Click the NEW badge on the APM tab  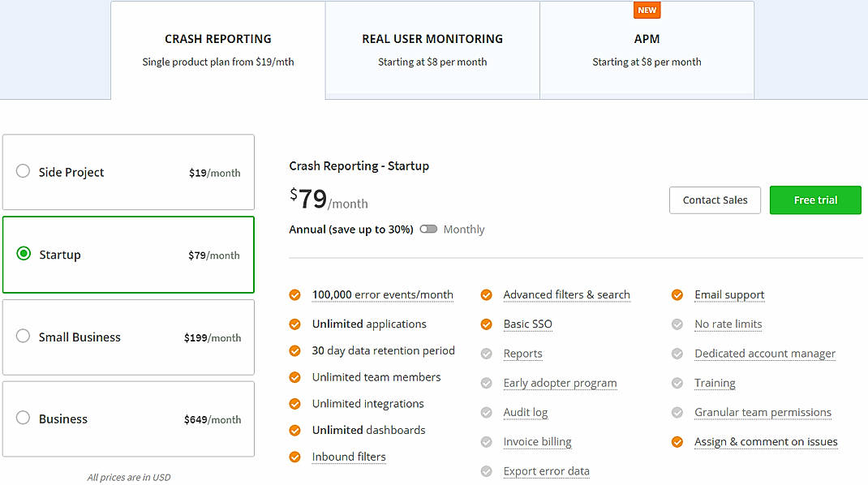[647, 11]
